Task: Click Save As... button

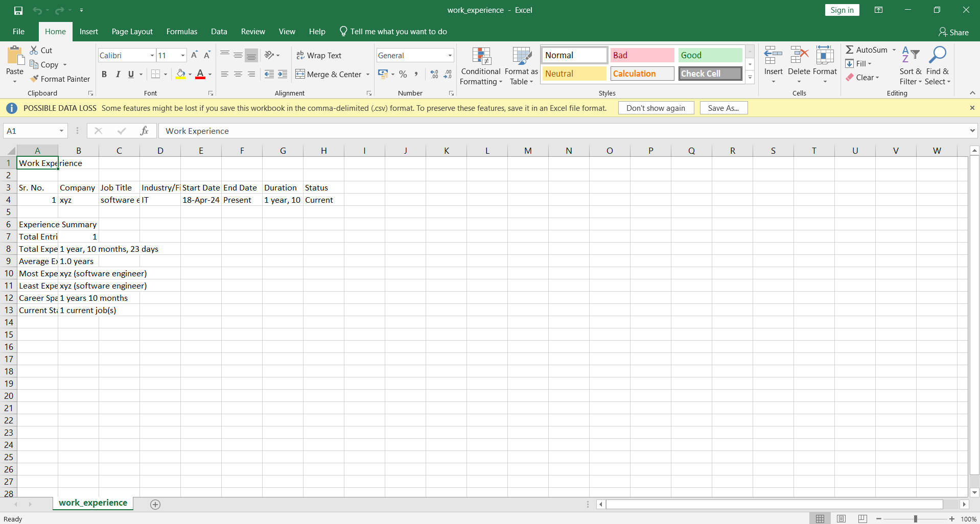Action: point(724,108)
